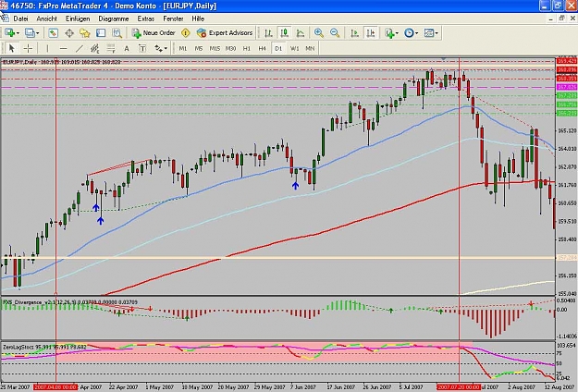Click the chart document icon beside Datei
This screenshot has width=578, height=392.
tap(5, 18)
